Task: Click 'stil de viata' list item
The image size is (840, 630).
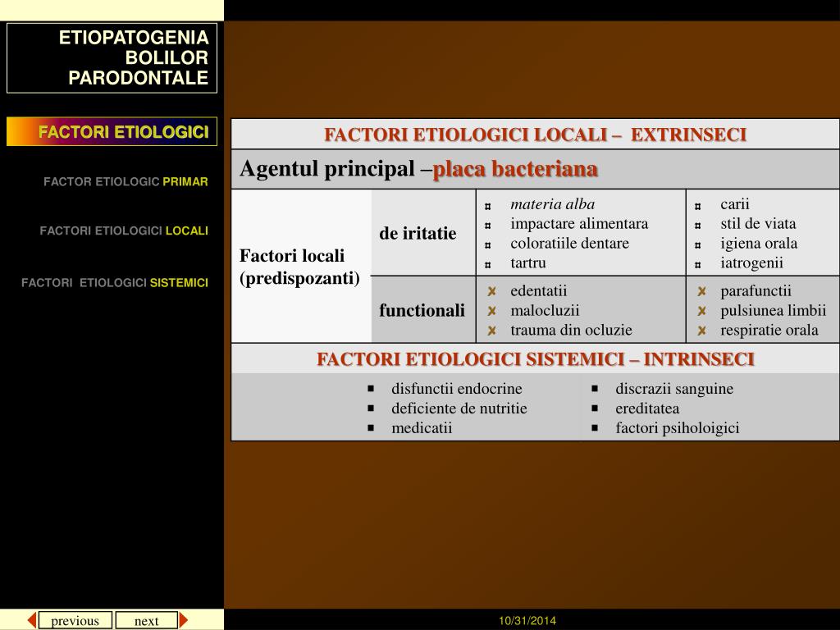Action: (x=758, y=223)
